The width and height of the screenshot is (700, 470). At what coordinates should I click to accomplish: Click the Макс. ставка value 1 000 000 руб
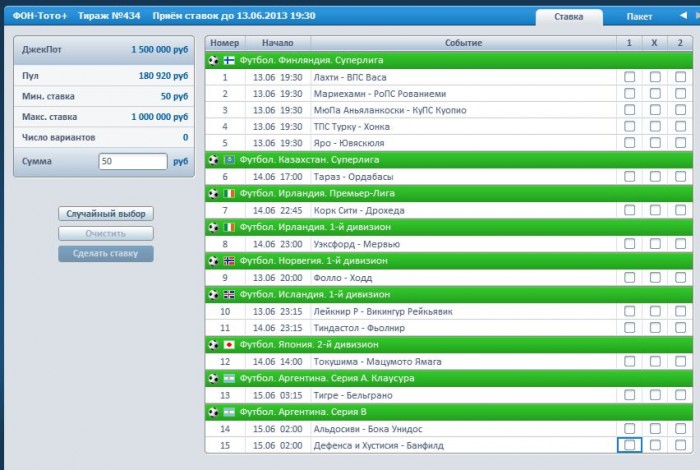(x=159, y=117)
